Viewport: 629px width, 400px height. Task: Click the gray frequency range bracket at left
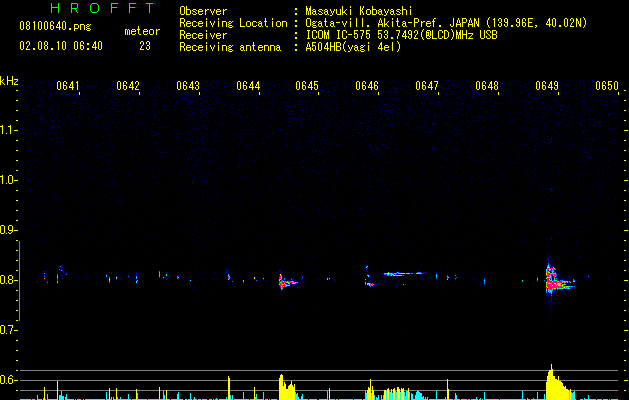(x=19, y=281)
